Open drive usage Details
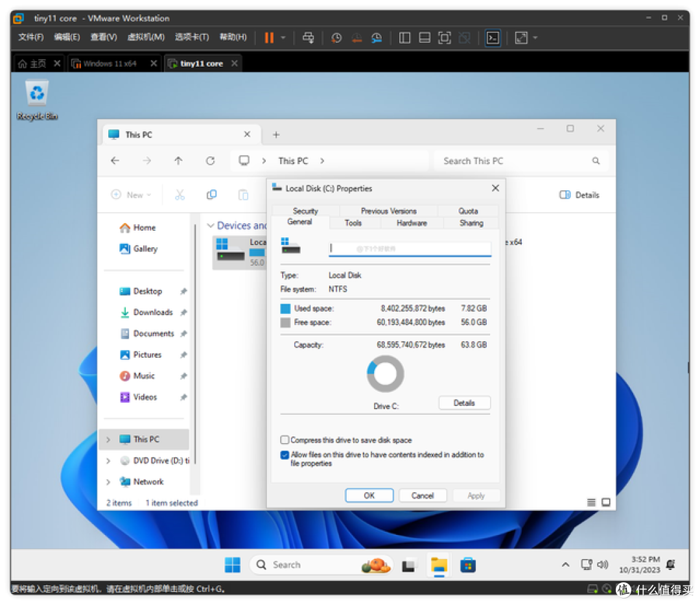This screenshot has height=605, width=700. (x=464, y=403)
